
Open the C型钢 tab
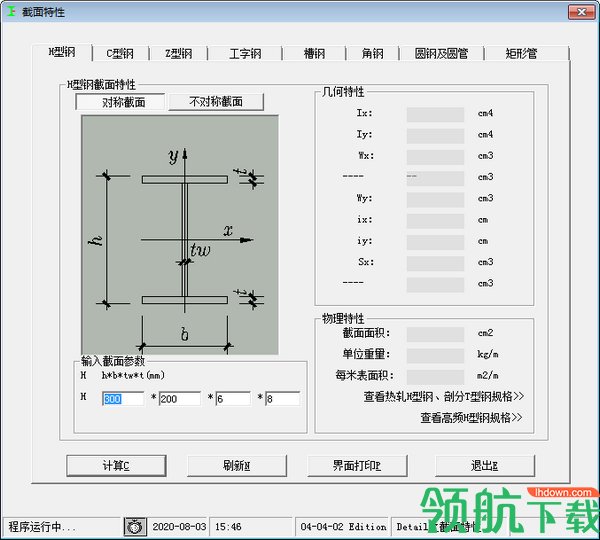(x=120, y=54)
